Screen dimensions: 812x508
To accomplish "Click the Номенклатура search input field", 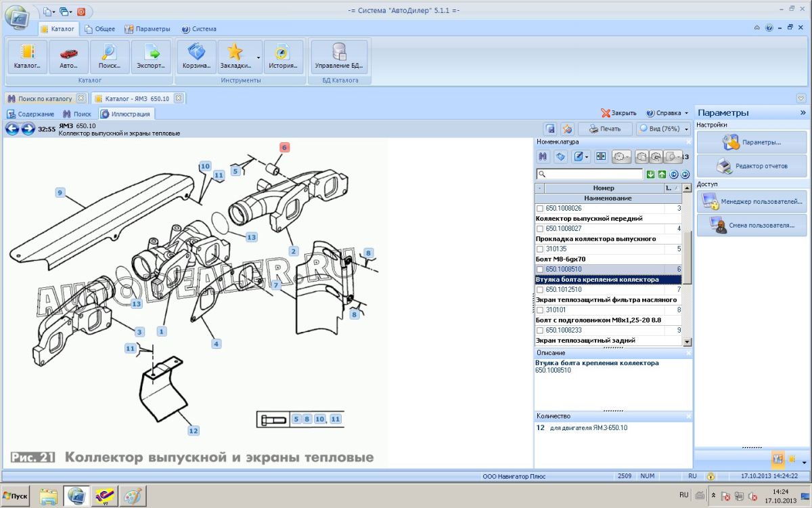I will click(590, 174).
